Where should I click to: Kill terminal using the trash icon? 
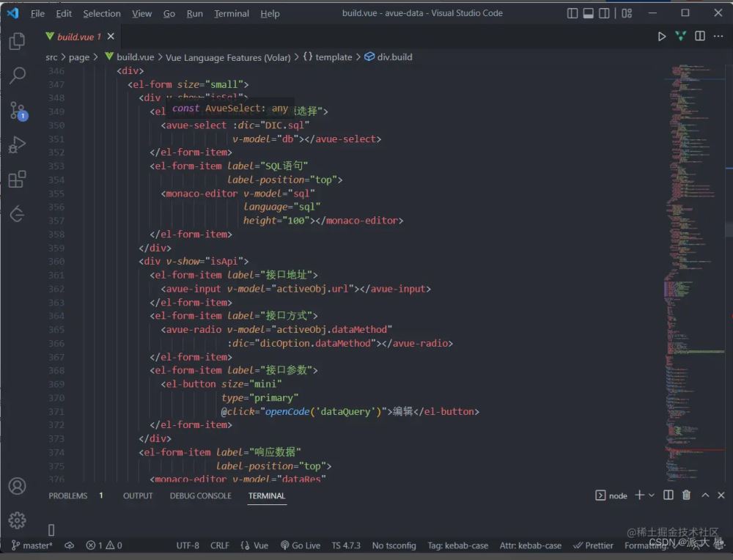686,495
